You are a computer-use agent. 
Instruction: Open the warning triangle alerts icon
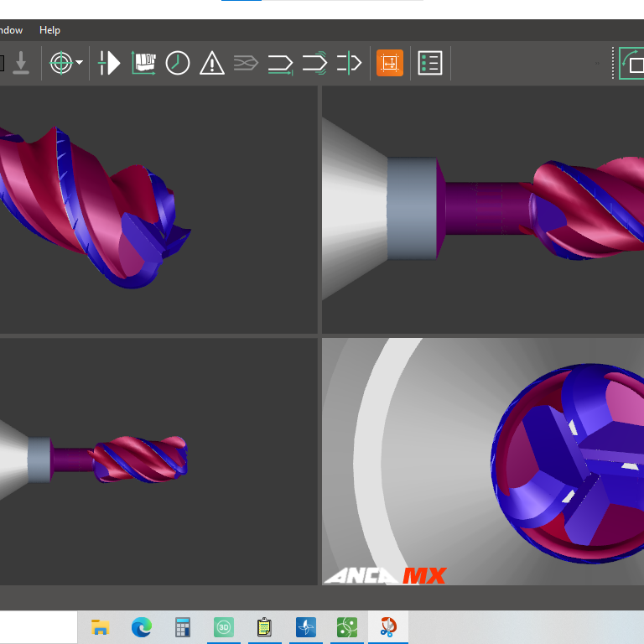[x=211, y=63]
